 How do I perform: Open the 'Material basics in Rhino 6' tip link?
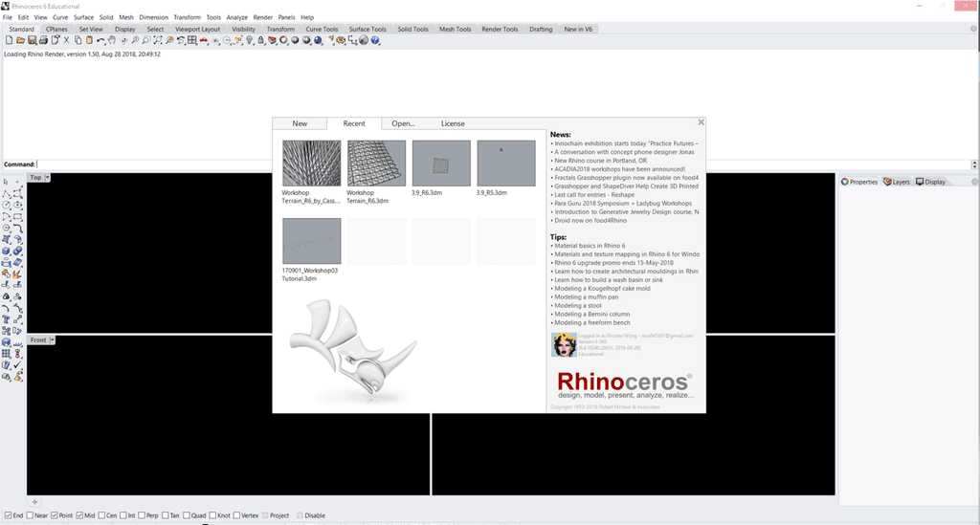click(590, 246)
